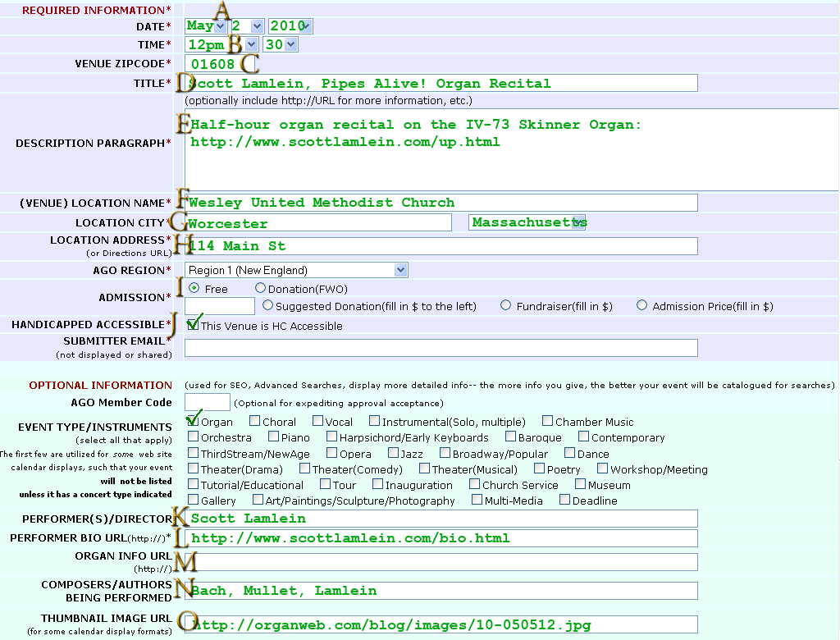Check the Museum checkbox

(x=580, y=484)
